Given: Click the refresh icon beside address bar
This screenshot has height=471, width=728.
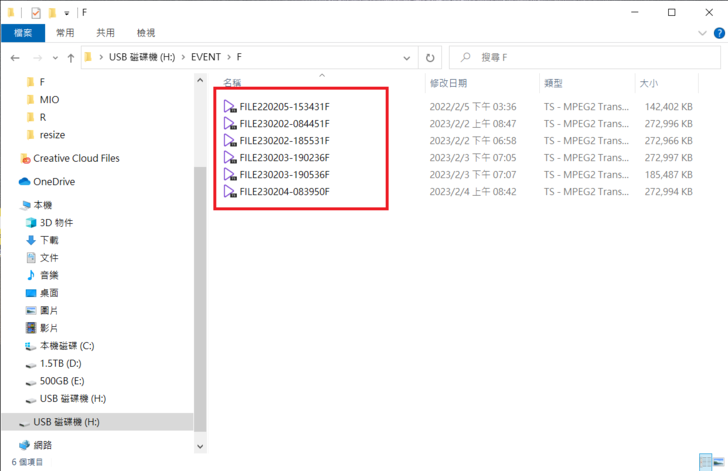Looking at the screenshot, I should coord(430,58).
